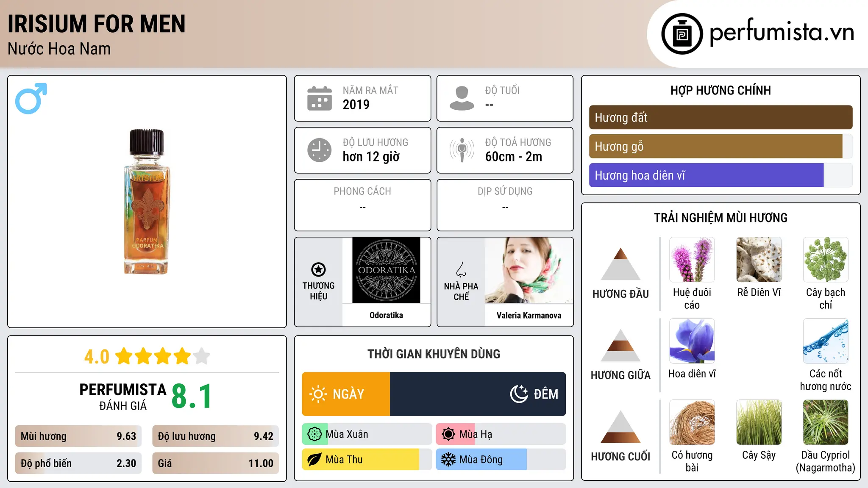Click the sun icon for Mùa Hạ
This screenshot has width=868, height=488.
point(448,434)
